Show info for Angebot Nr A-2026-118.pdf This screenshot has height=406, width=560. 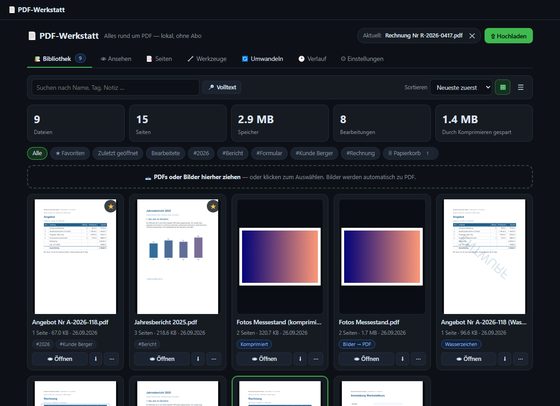tap(95, 359)
